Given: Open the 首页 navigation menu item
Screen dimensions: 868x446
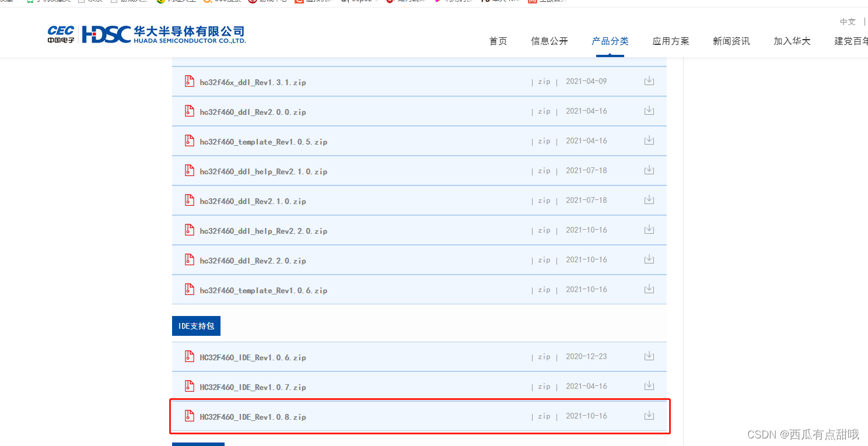Looking at the screenshot, I should tap(498, 41).
